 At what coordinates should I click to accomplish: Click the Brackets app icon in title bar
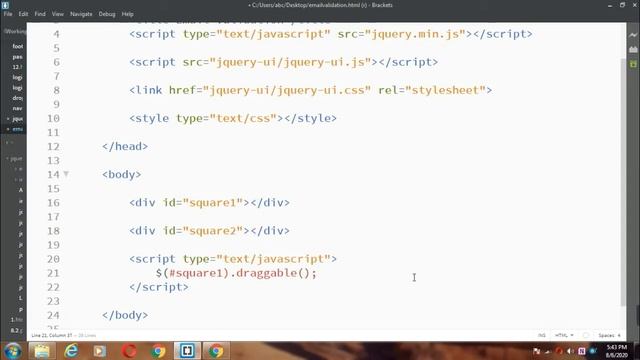coord(5,5)
